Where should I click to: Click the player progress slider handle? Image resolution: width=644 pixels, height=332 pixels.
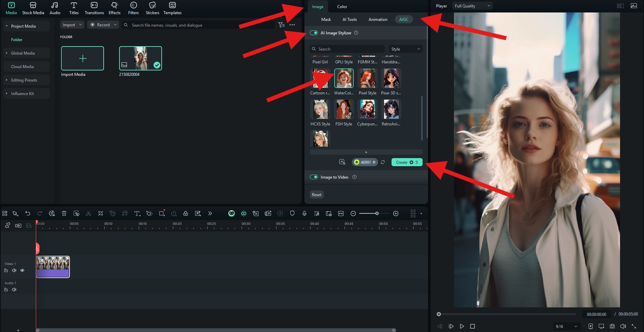(439, 314)
